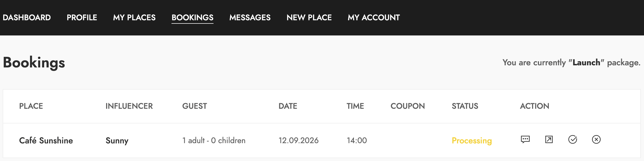Click the Café Sunshine place name

[46, 140]
